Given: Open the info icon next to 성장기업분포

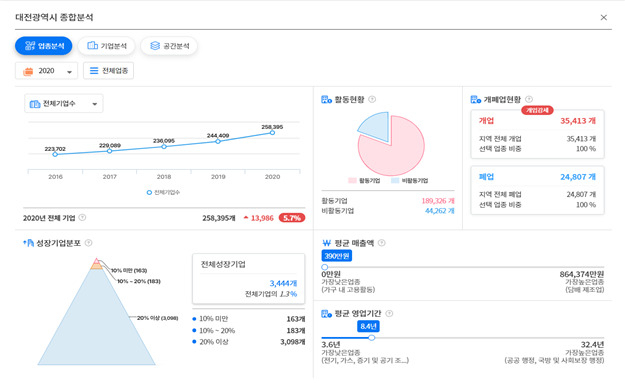Looking at the screenshot, I should [88, 243].
